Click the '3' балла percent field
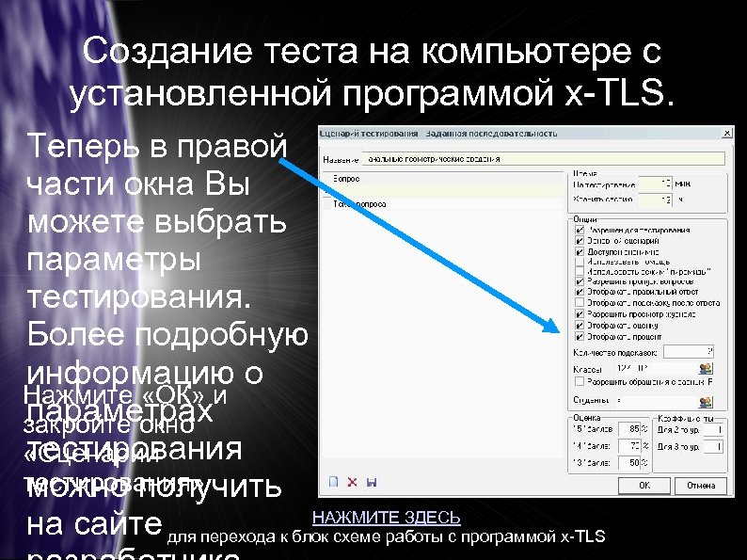747x560 pixels. 629,463
